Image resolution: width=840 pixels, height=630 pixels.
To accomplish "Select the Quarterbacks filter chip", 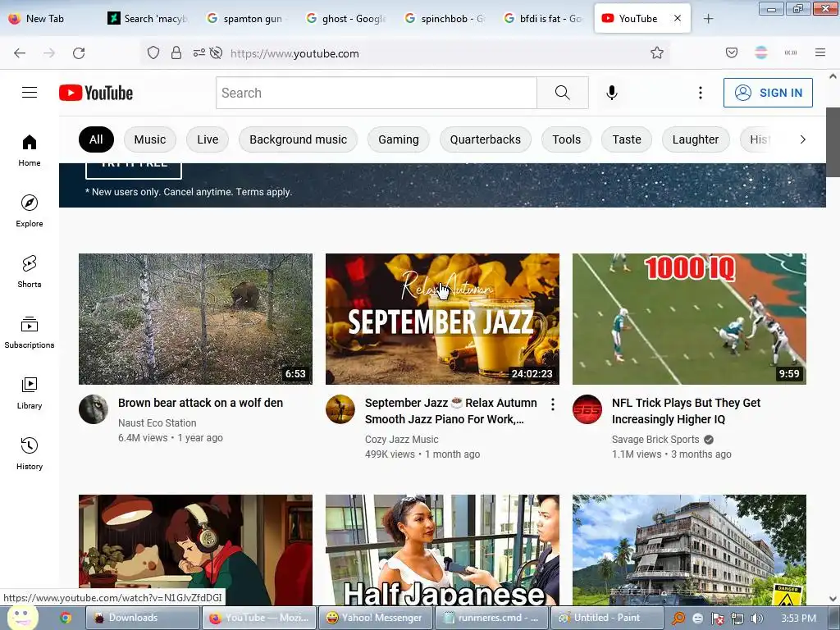I will coord(485,139).
